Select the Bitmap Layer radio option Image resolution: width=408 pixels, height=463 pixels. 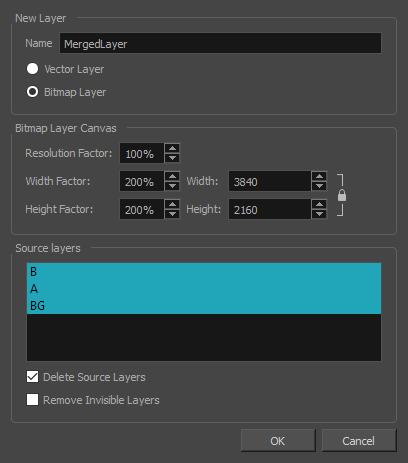(32, 92)
